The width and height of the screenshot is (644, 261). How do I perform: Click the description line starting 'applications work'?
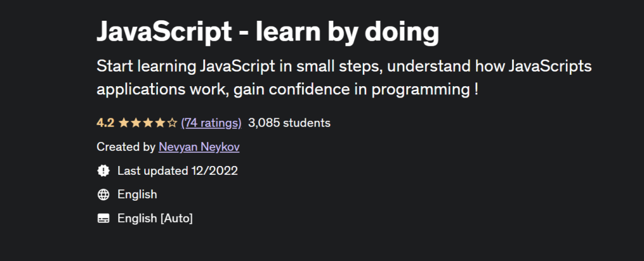287,89
